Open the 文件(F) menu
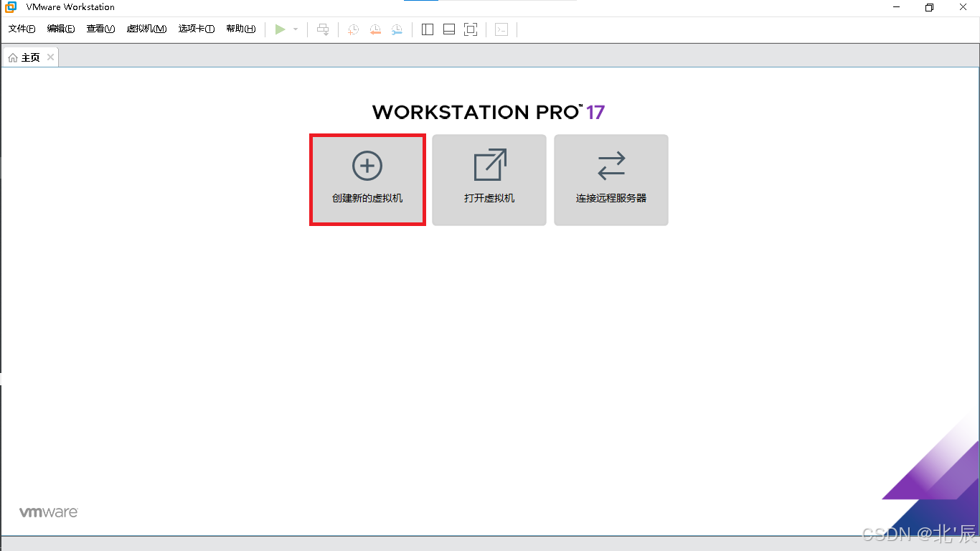The height and width of the screenshot is (551, 980). click(22, 29)
